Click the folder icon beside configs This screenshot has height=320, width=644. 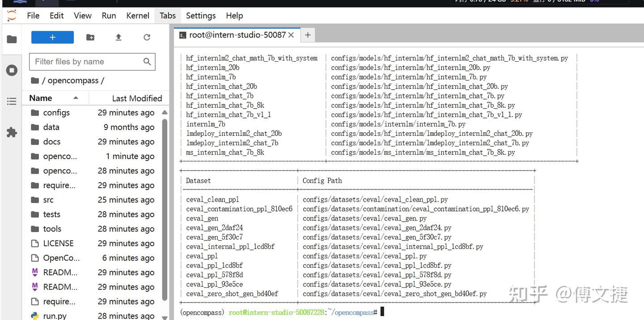pyautogui.click(x=35, y=113)
